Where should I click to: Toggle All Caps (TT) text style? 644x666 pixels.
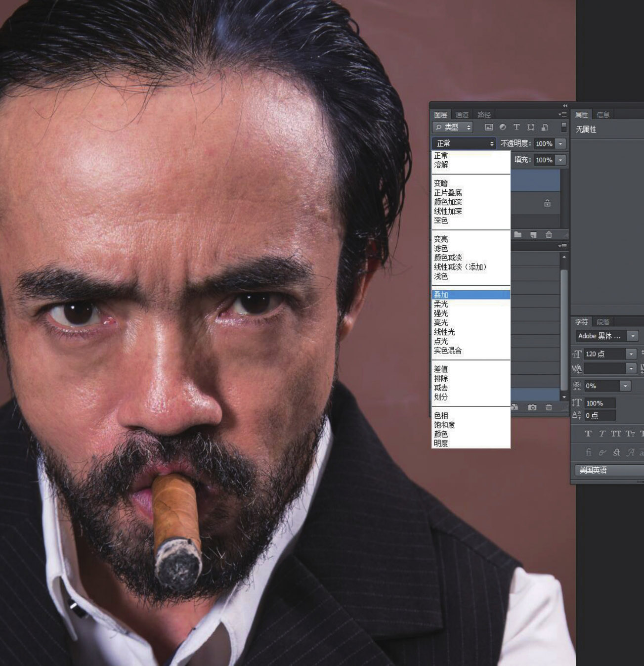tap(616, 434)
